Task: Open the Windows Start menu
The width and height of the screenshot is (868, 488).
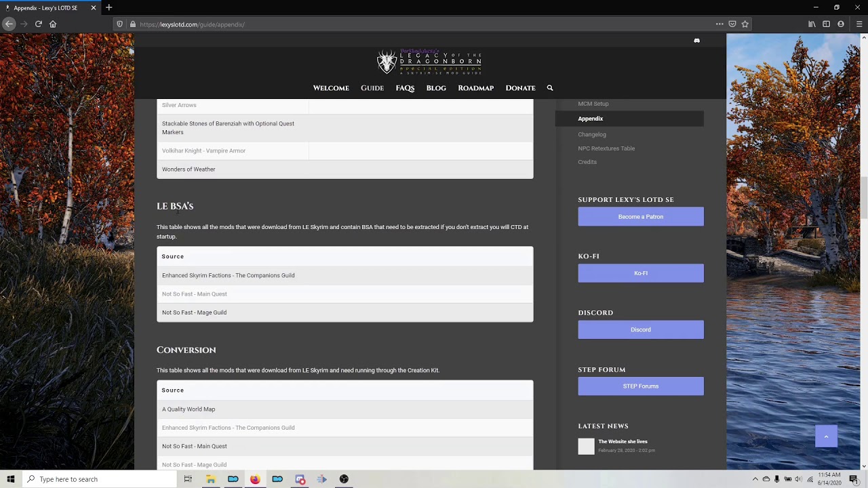Action: pyautogui.click(x=11, y=479)
